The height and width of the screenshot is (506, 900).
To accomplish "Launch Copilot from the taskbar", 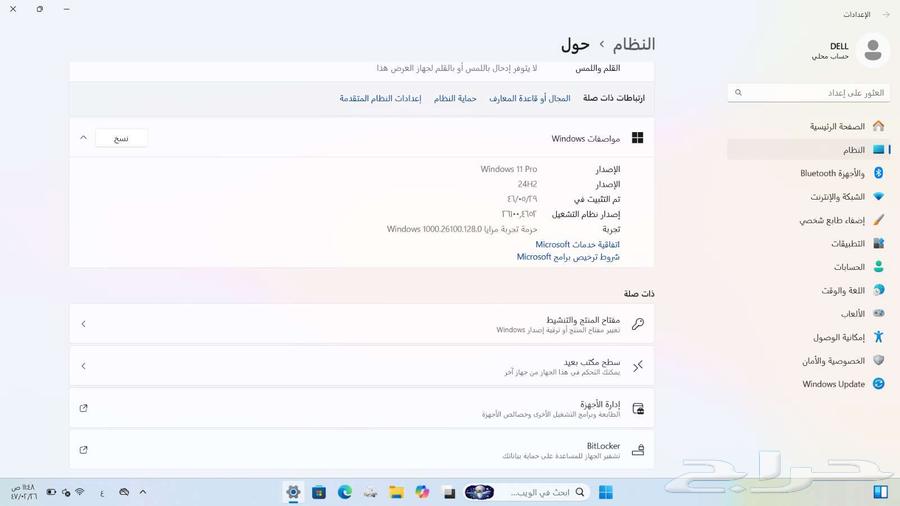I will [422, 492].
